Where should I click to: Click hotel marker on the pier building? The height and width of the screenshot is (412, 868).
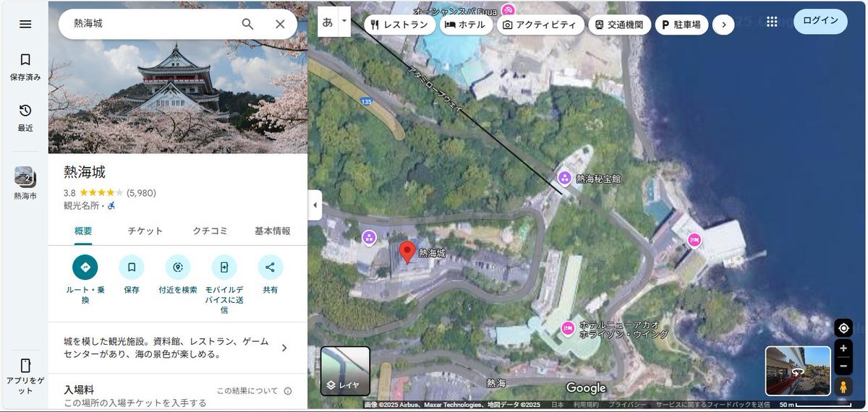click(694, 241)
